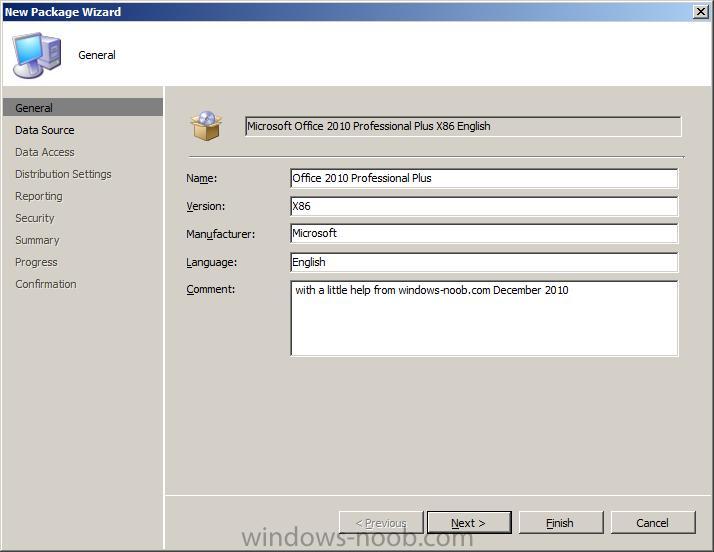Click the computer wizard icon in header

pos(37,55)
